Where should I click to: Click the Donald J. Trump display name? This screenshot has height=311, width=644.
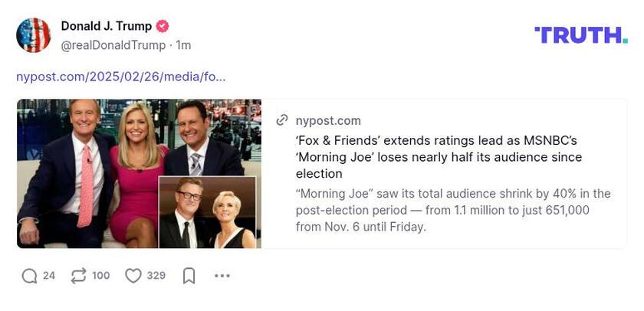pyautogui.click(x=106, y=26)
